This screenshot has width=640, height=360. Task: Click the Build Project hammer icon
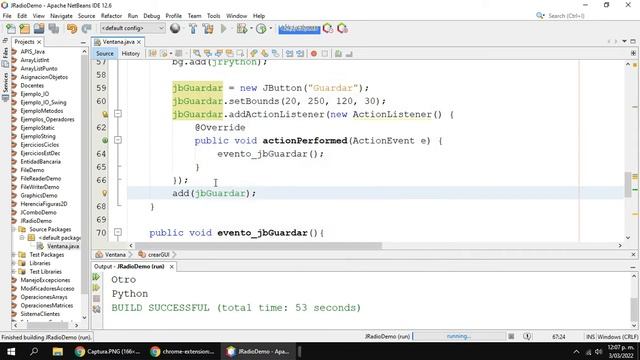193,29
